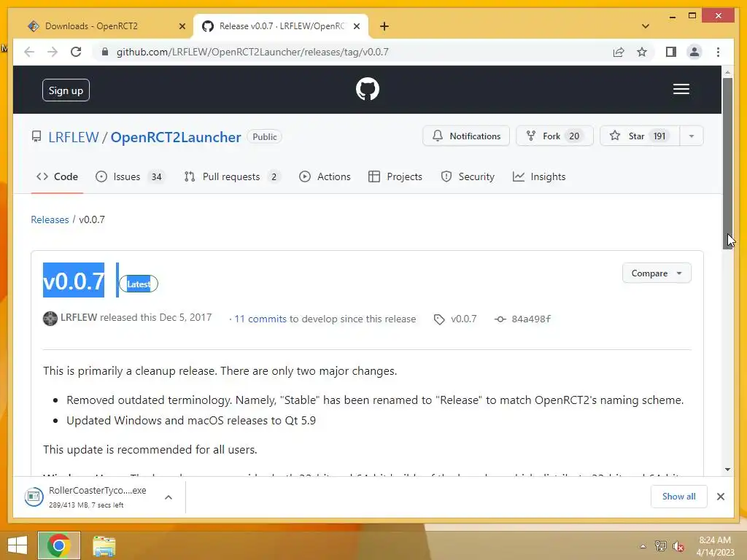
Task: Bookmark this page with the star icon
Action: pyautogui.click(x=642, y=52)
